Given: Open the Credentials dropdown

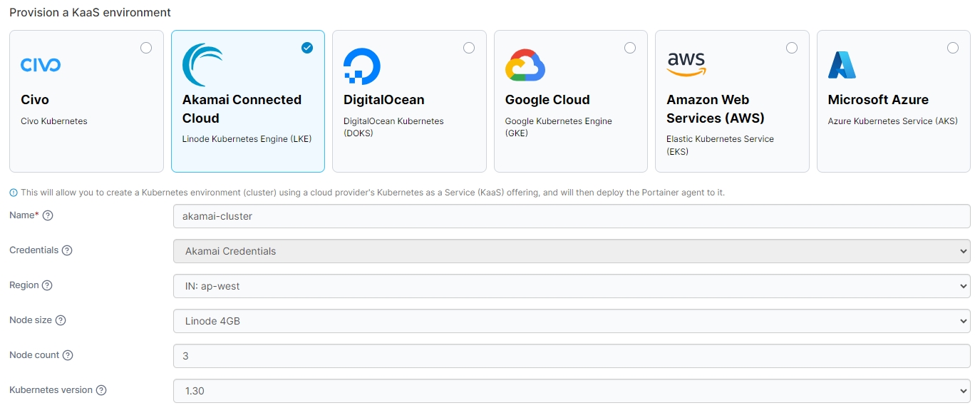Looking at the screenshot, I should [571, 251].
